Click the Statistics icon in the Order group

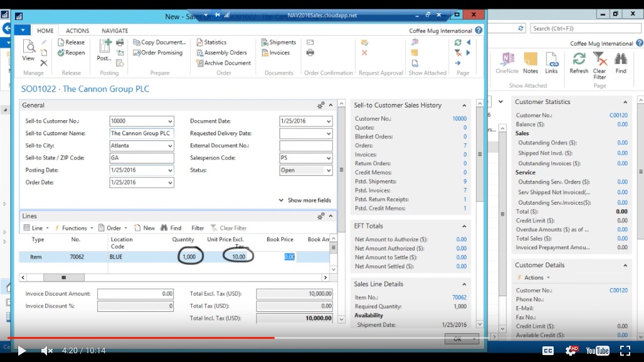[199, 43]
